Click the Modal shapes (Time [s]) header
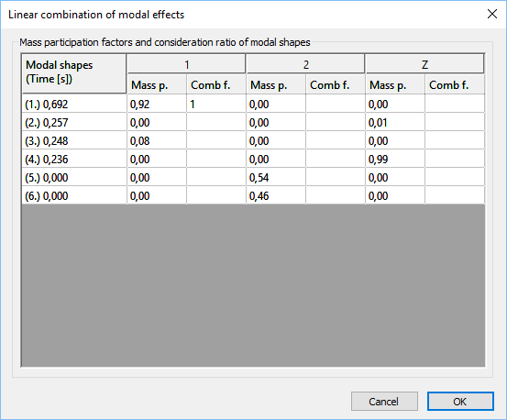 point(74,73)
